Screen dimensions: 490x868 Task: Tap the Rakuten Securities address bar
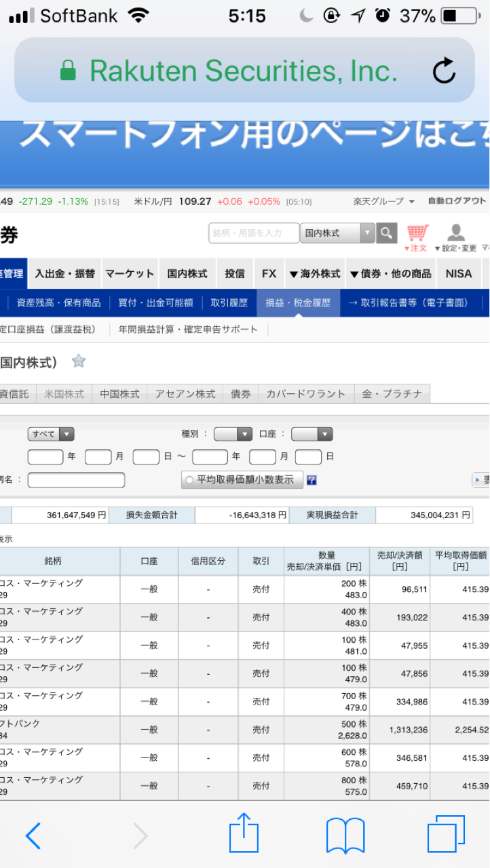(244, 71)
